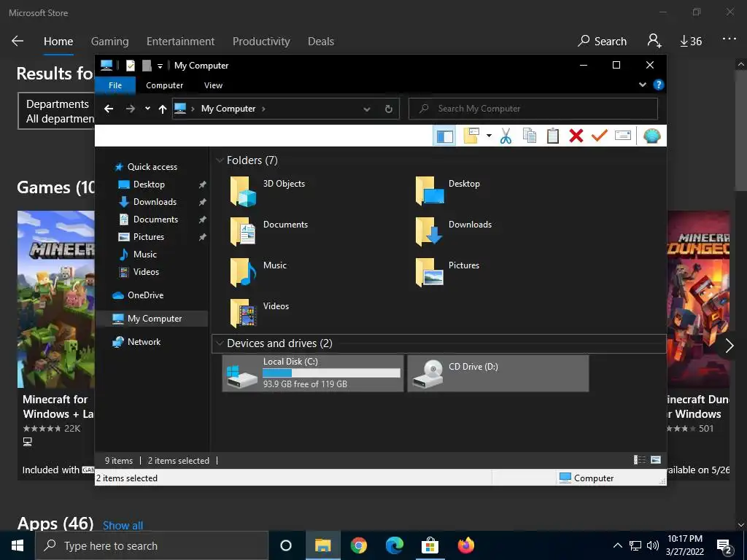Viewport: 747px width, 560px height.
Task: Click the Cut scissors icon
Action: [x=506, y=136]
